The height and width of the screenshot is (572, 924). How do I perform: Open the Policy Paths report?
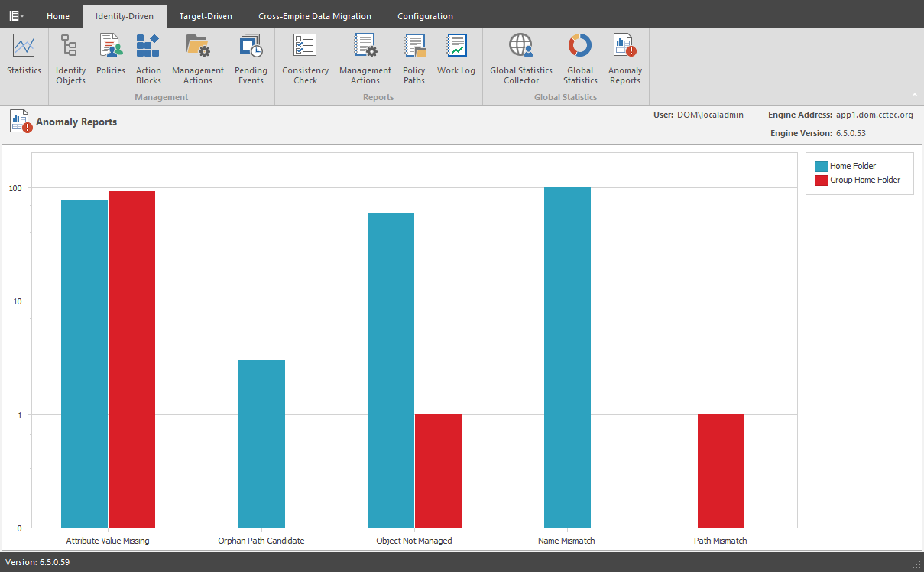[x=414, y=58]
